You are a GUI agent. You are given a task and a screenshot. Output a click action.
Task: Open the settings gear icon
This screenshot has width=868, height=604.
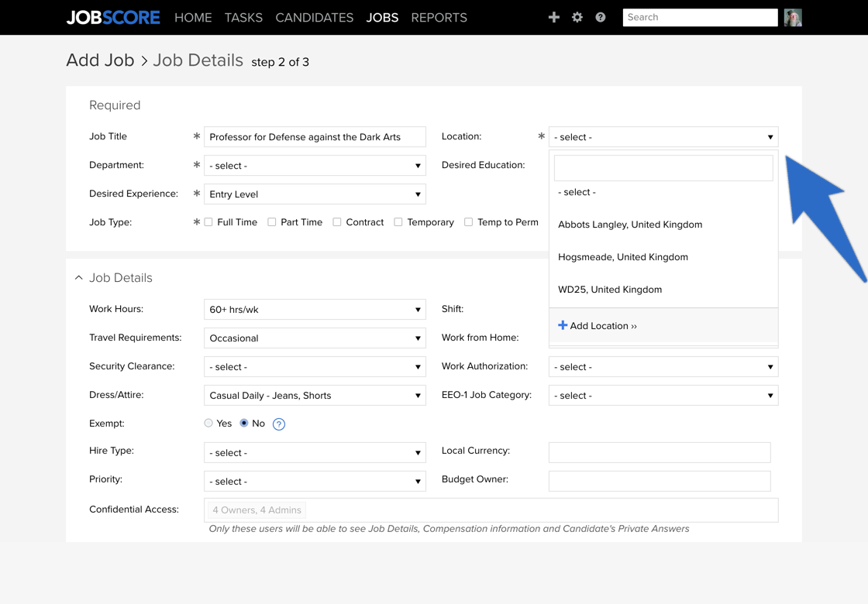(x=577, y=17)
